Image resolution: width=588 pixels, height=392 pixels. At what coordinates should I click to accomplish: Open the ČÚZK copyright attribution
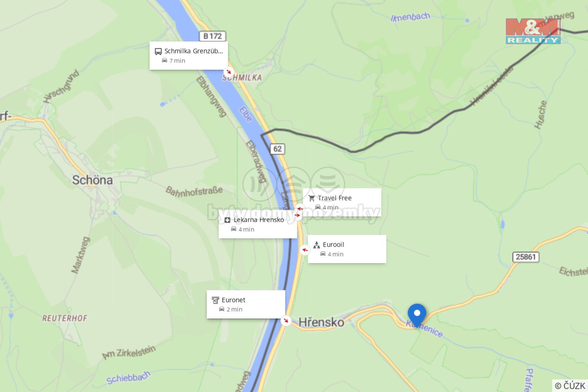pos(570,385)
